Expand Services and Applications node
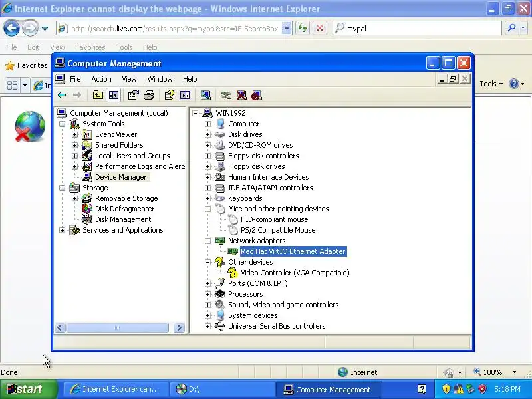The height and width of the screenshot is (399, 532). click(x=62, y=230)
